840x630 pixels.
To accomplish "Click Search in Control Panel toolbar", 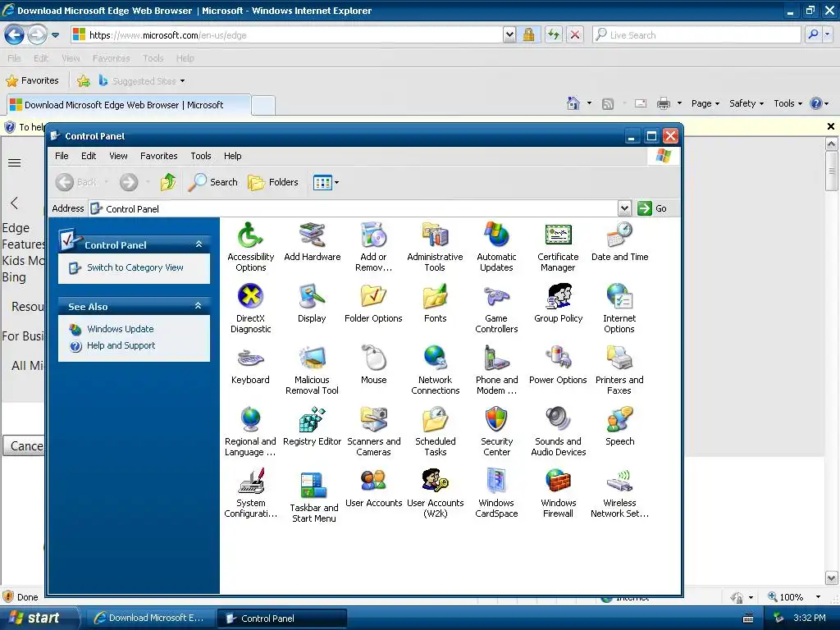I will tap(213, 182).
